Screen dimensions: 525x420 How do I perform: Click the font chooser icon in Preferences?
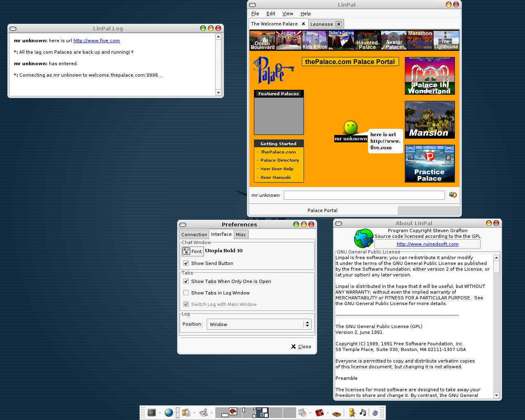(x=186, y=251)
